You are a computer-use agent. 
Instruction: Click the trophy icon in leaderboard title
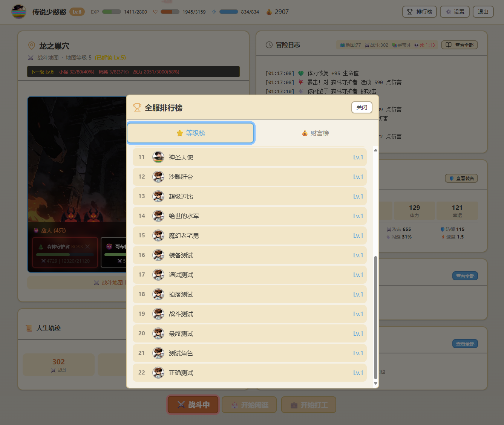coord(137,108)
